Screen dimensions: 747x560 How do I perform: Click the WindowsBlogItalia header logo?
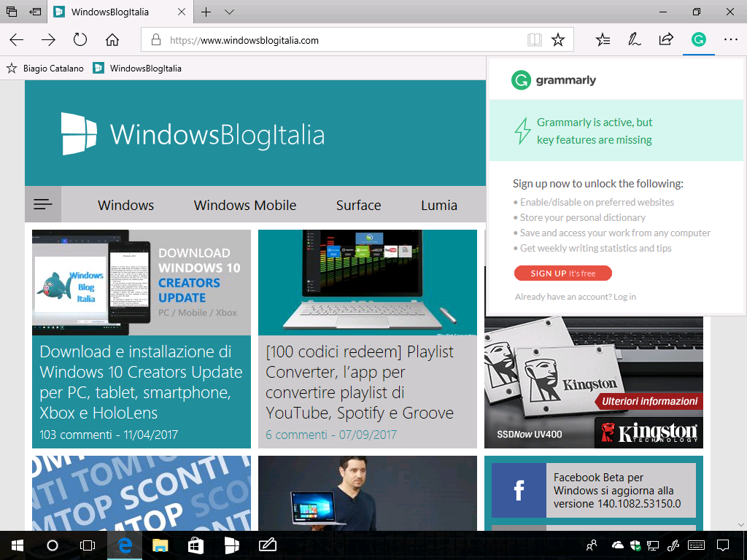point(193,134)
